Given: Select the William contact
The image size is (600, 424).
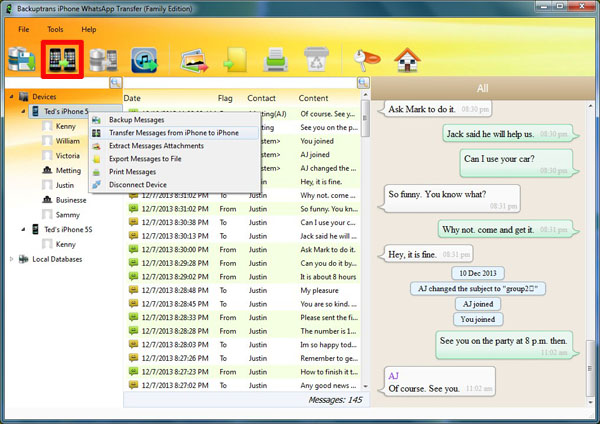Looking at the screenshot, I should point(68,141).
